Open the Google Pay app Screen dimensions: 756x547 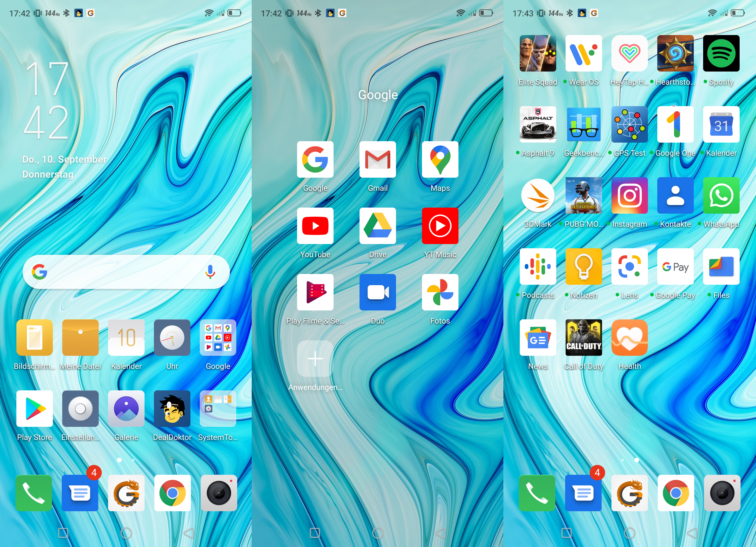pyautogui.click(x=675, y=266)
